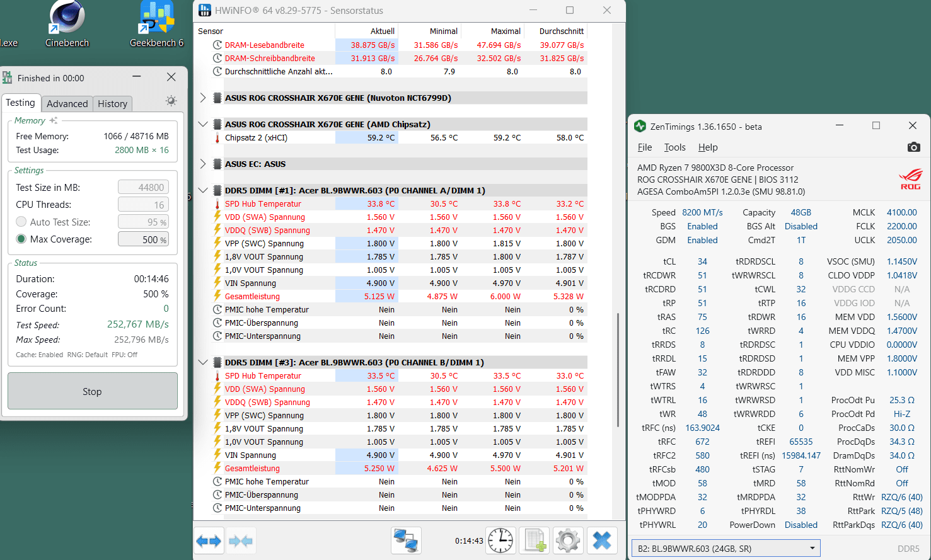Click the tCL value 34 in ZenTimings

click(702, 261)
